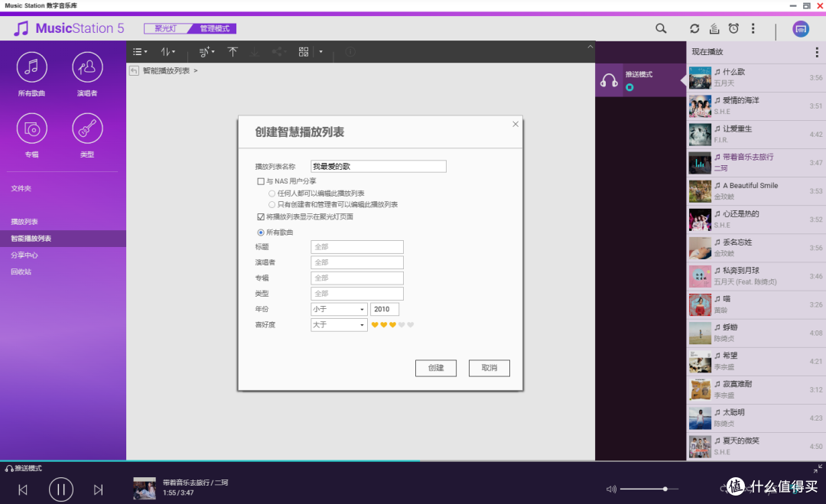Click the 推送模式 label in player bar
826x504 pixels.
28,468
